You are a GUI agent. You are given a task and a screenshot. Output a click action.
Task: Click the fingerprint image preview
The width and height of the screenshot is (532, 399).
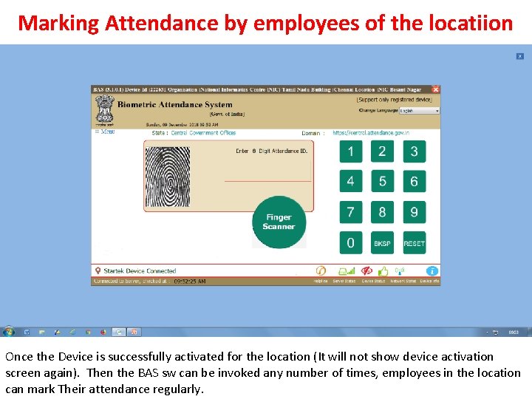pyautogui.click(x=168, y=177)
